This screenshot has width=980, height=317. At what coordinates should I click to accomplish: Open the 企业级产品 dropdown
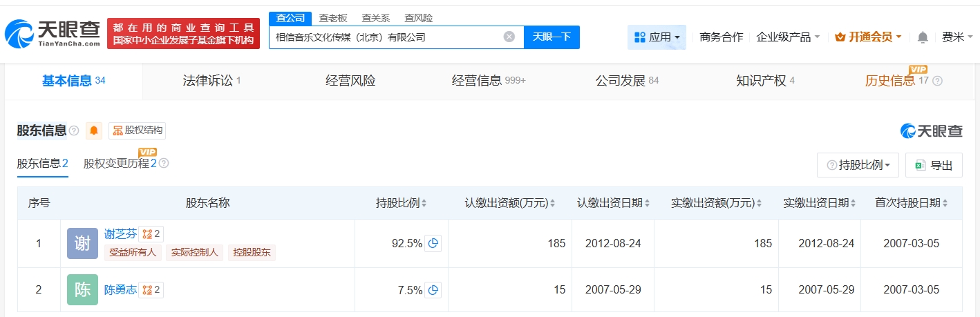[x=788, y=37]
